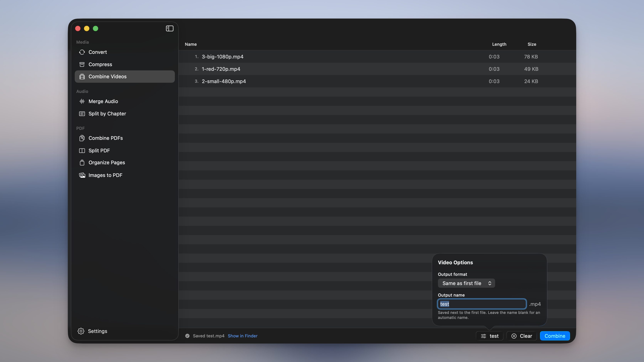
Task: Click the Split by Chapter list icon
Action: coord(82,114)
